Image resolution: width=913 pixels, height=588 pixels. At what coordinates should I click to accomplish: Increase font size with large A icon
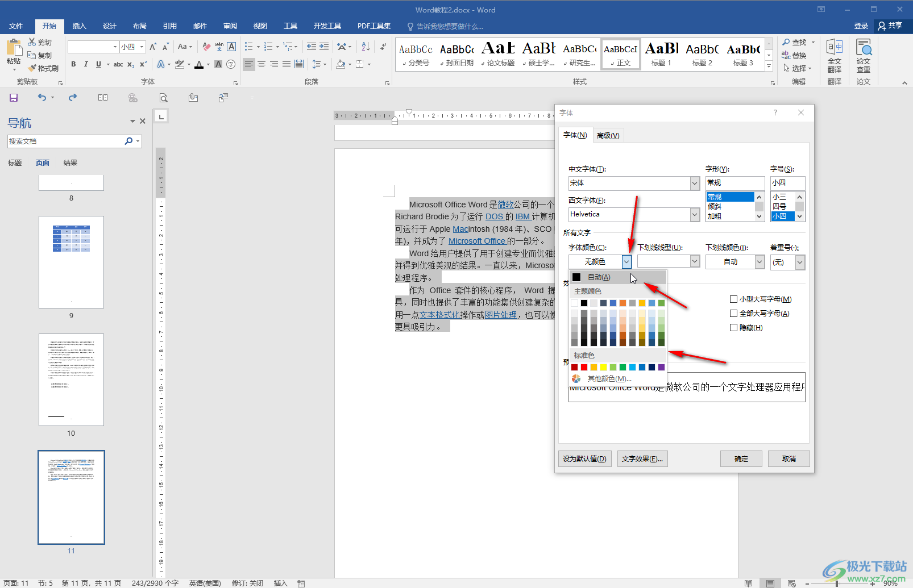(x=153, y=47)
